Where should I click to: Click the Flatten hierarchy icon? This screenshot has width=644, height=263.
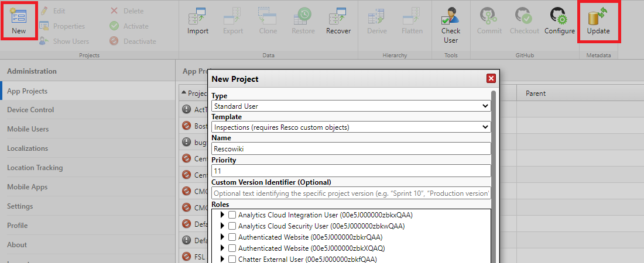pos(412,16)
